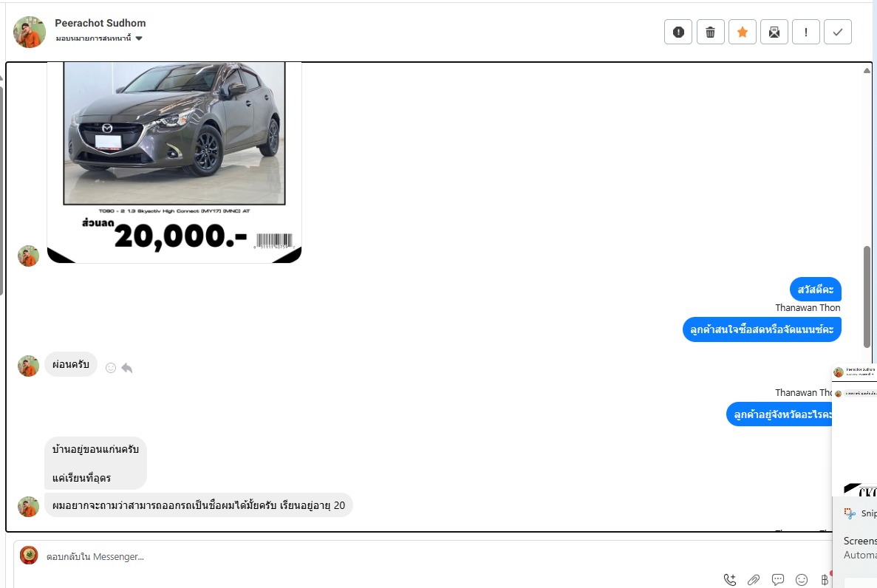Mark the conversation as spam with the octagon icon
This screenshot has height=588, width=877.
[x=678, y=32]
